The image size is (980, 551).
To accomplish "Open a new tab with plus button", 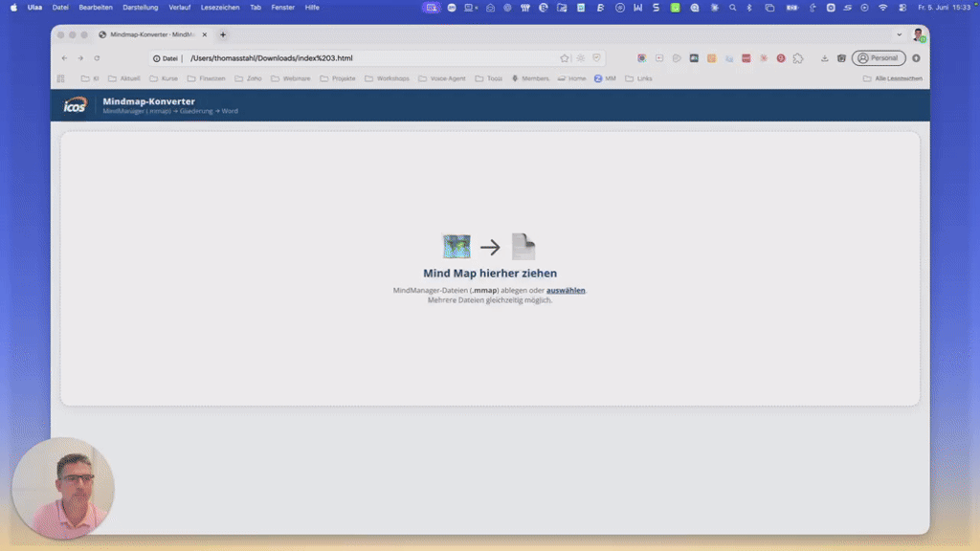I will pyautogui.click(x=223, y=35).
